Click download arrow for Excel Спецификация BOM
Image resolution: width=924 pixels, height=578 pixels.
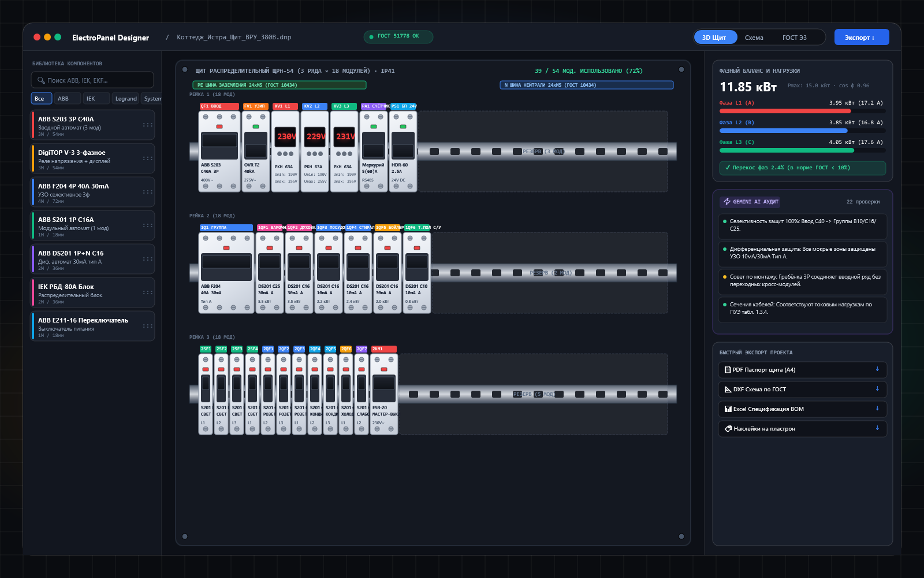click(877, 409)
